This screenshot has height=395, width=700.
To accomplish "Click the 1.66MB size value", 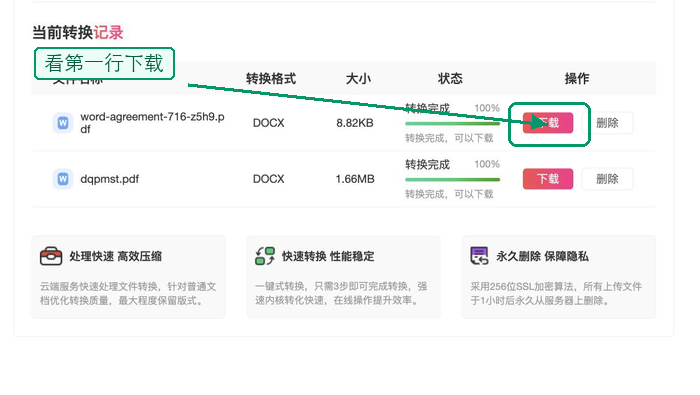I will [354, 179].
